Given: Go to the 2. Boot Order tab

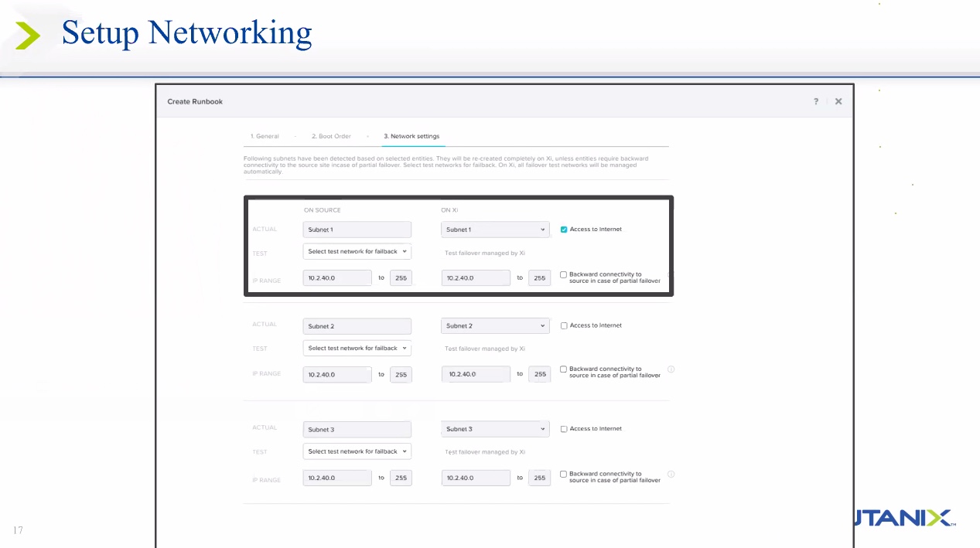Looking at the screenshot, I should coord(331,136).
